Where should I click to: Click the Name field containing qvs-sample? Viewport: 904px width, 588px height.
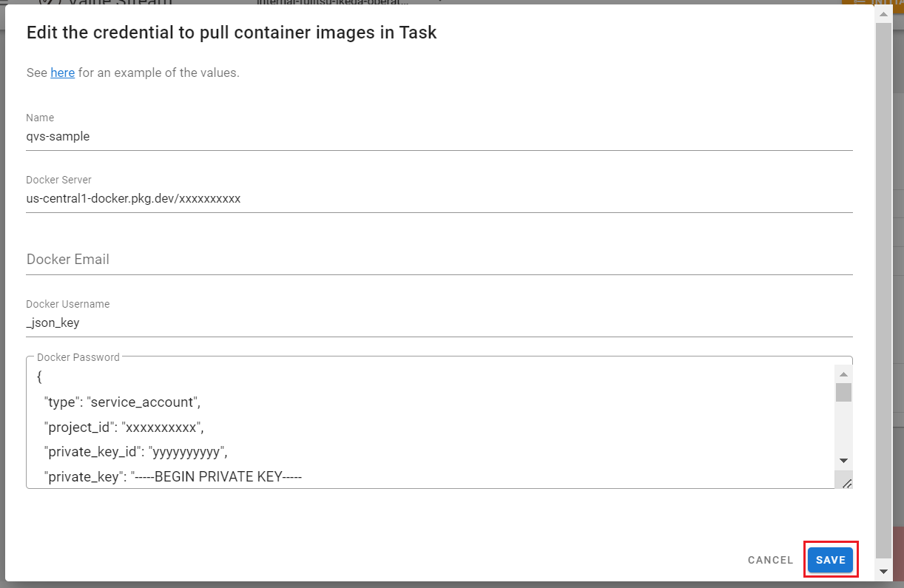pyautogui.click(x=439, y=136)
